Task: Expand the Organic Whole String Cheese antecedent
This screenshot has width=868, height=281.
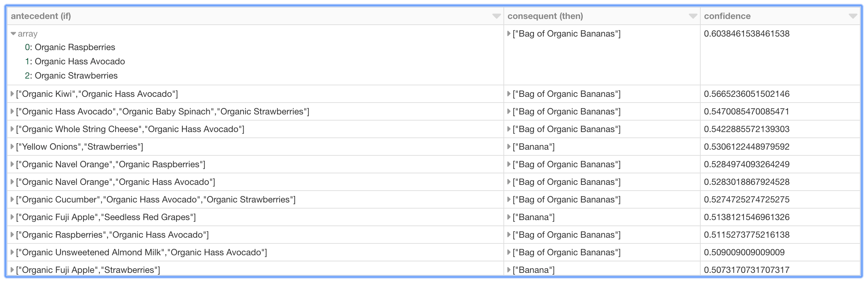Action: [12, 129]
